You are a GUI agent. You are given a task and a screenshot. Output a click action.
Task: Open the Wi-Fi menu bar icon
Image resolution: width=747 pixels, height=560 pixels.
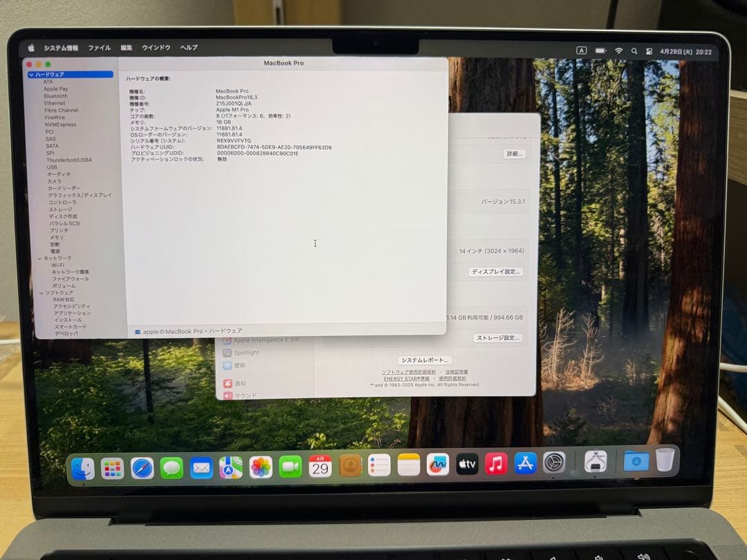pyautogui.click(x=618, y=50)
